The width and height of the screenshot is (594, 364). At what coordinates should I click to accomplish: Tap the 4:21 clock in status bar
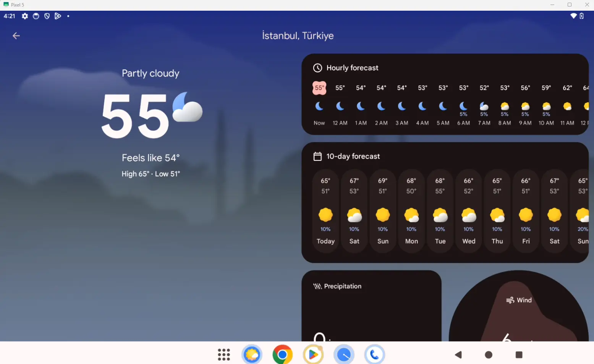pos(10,16)
